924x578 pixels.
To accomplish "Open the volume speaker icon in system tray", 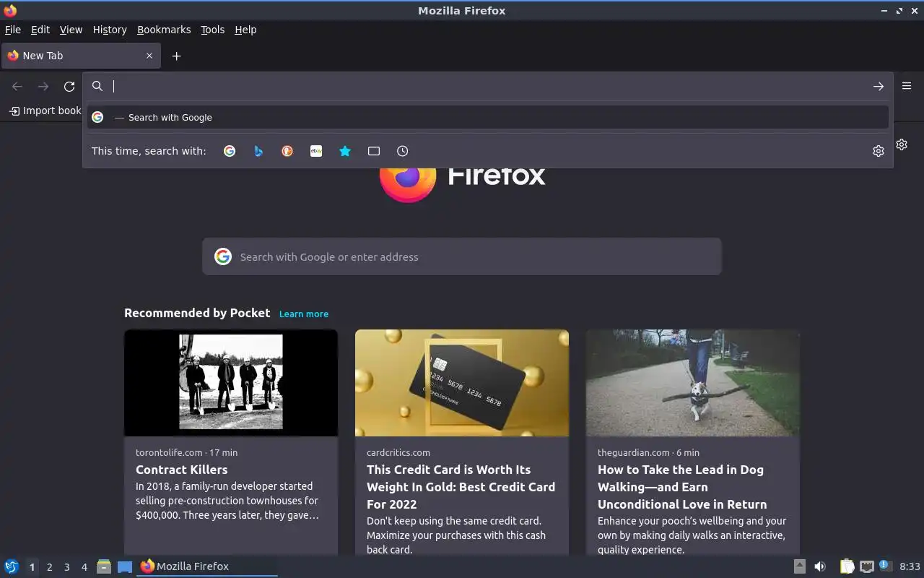I will click(820, 566).
